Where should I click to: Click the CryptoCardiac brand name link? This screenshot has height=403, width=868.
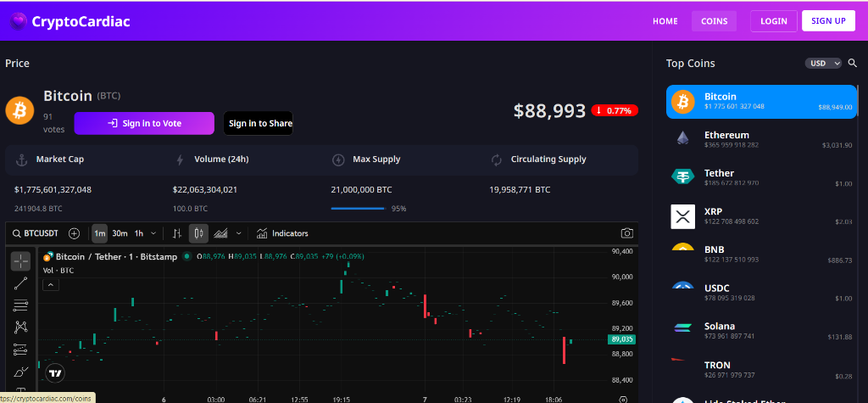pyautogui.click(x=81, y=21)
